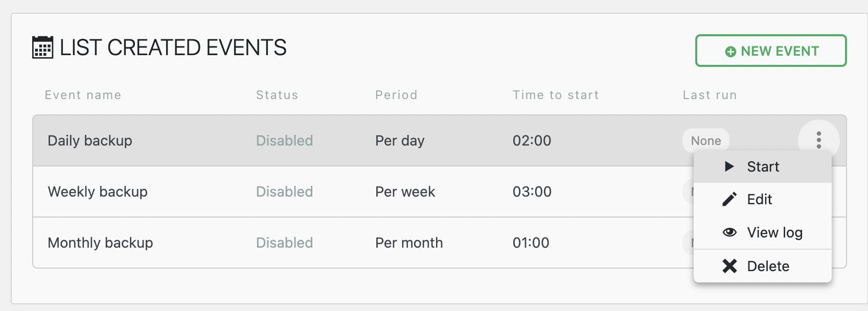Click the plus icon in New Event button

730,52
